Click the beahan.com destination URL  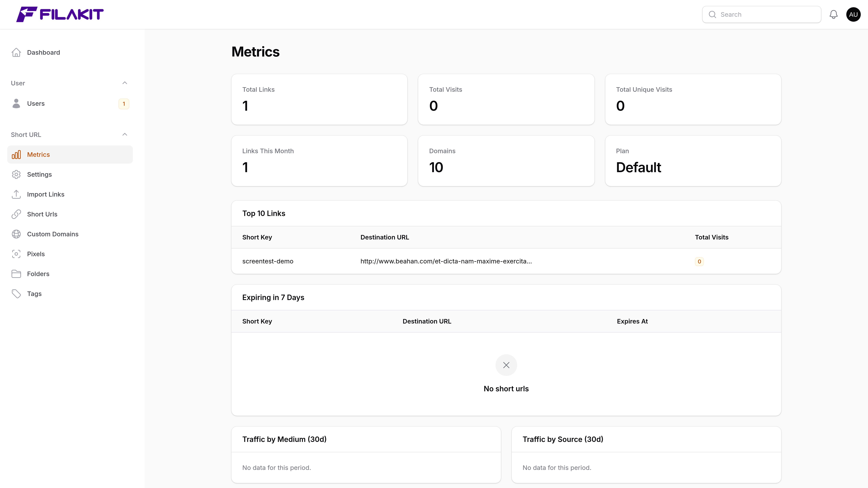coord(446,261)
